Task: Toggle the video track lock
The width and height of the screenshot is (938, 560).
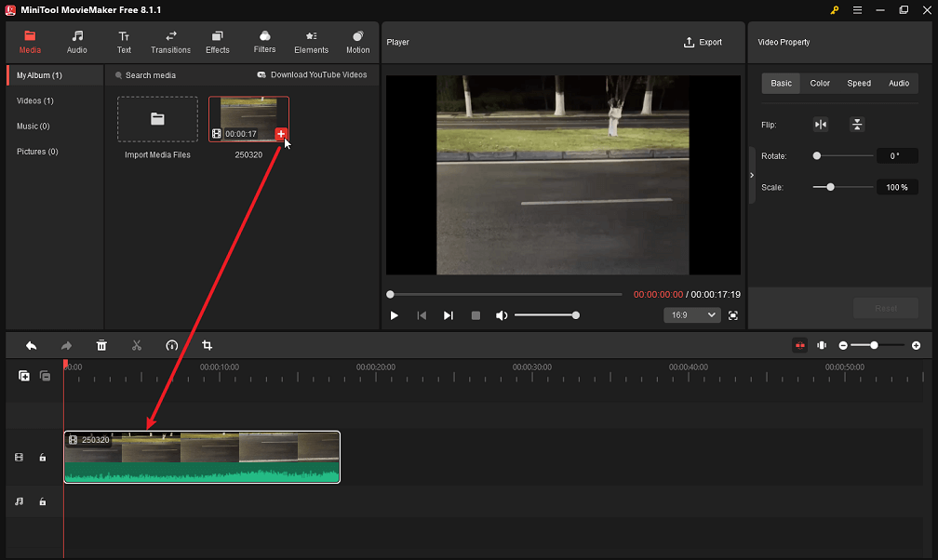Action: point(43,457)
